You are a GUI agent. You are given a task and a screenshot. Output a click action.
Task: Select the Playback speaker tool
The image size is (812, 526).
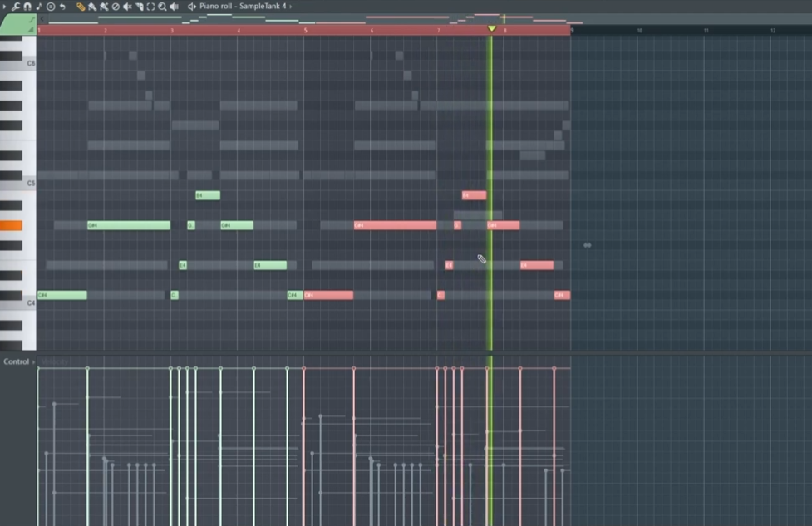[x=174, y=6]
